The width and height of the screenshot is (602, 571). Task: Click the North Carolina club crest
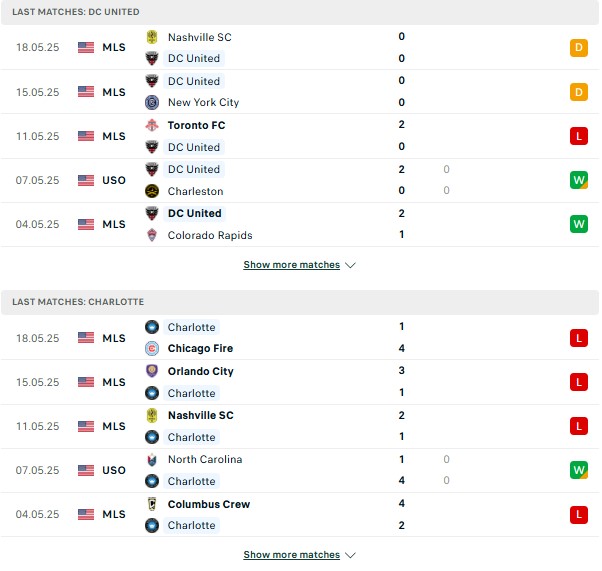[x=152, y=459]
